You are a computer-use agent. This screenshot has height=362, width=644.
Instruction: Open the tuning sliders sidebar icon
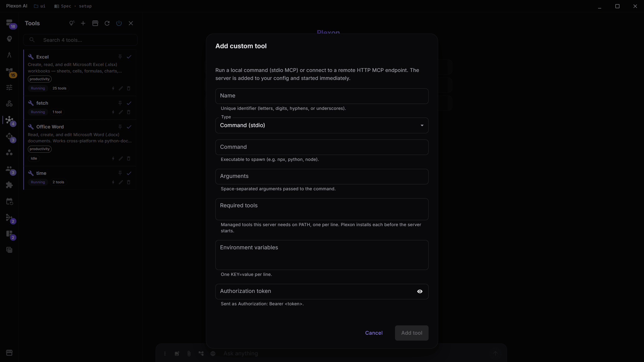coord(10,87)
